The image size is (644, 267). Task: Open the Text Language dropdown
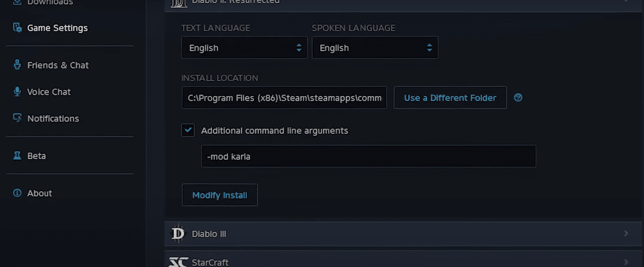click(x=244, y=48)
